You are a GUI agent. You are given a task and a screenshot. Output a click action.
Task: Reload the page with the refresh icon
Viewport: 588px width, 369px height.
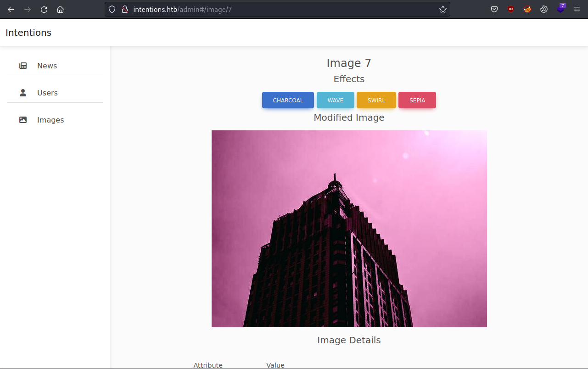click(x=44, y=9)
